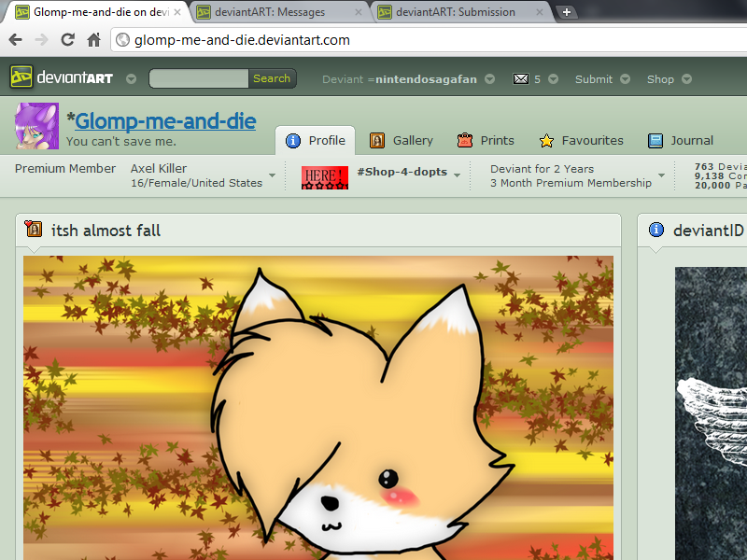Expand the Axel Killer details arrow
This screenshot has height=560, width=747.
coord(272,175)
